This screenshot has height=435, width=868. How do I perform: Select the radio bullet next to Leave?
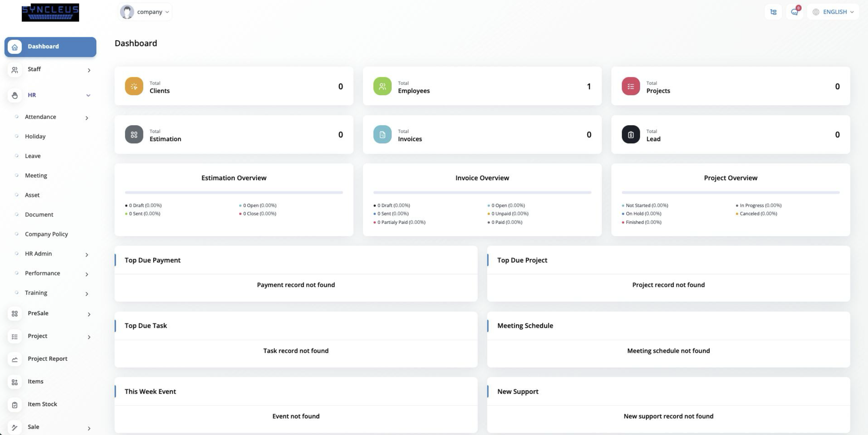[x=17, y=156]
